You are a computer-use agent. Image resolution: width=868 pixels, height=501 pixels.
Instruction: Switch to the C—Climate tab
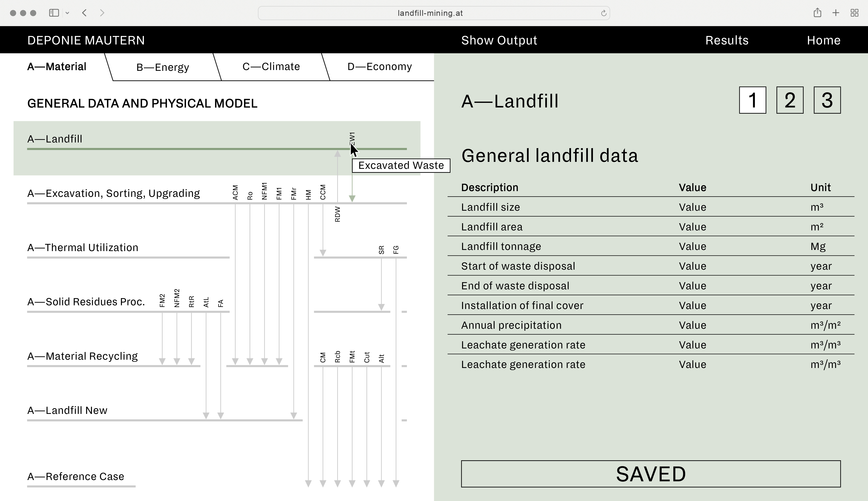[x=271, y=66]
